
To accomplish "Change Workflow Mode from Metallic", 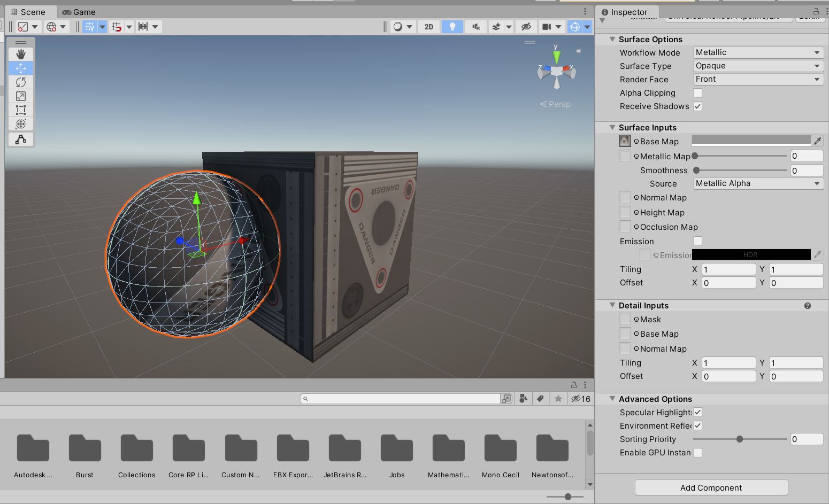I will click(x=757, y=52).
